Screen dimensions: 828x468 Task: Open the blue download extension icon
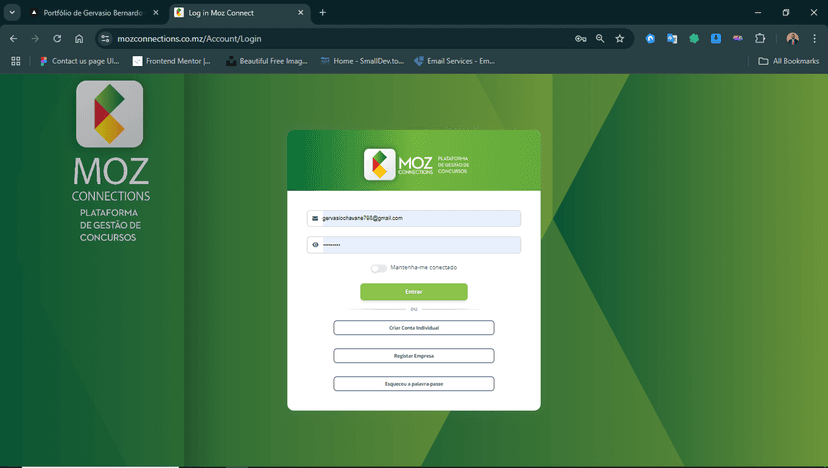(x=716, y=39)
